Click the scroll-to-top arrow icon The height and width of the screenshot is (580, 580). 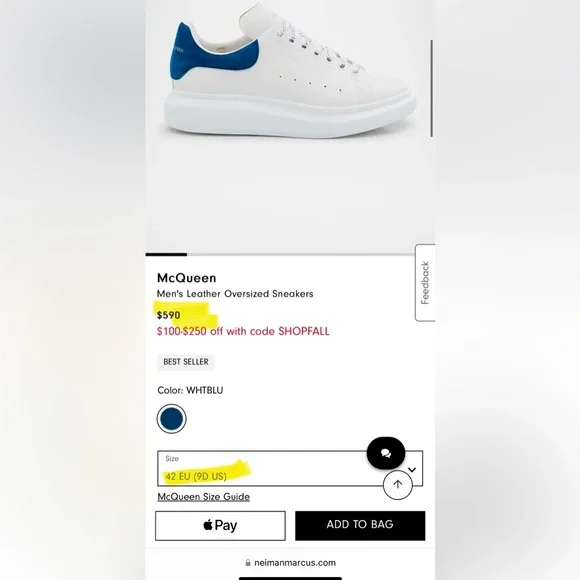[398, 485]
